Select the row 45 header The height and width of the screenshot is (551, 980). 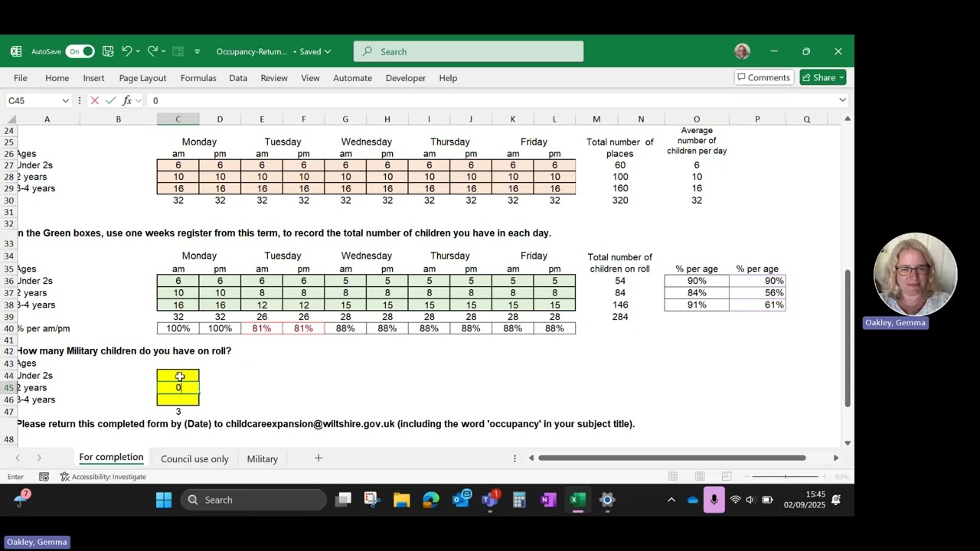coord(8,387)
